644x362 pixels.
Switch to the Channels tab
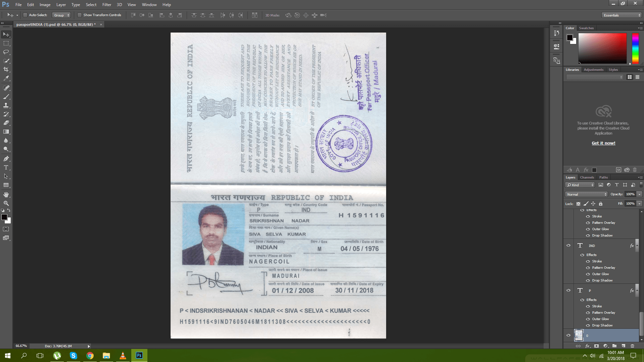[587, 177]
